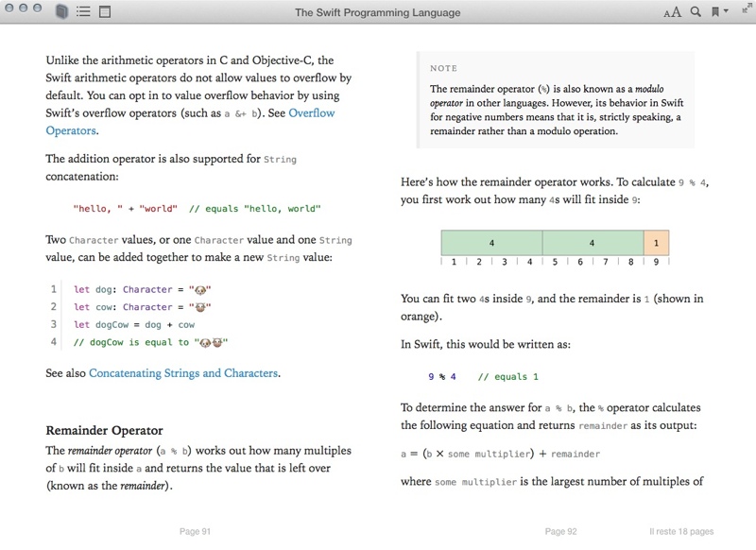This screenshot has height=550, width=756.
Task: Click the "a &+ b" inline code sample
Action: click(241, 114)
